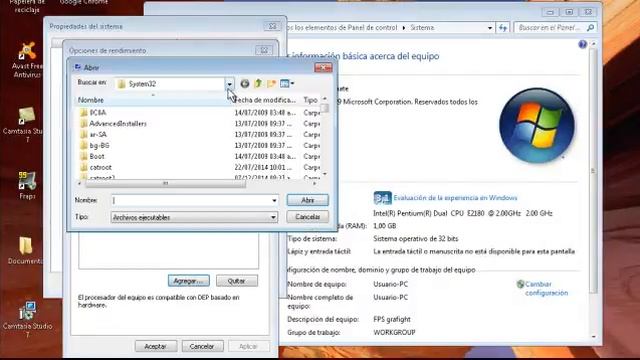
Task: Go up one folder level in Abrir dialog
Action: tap(258, 84)
